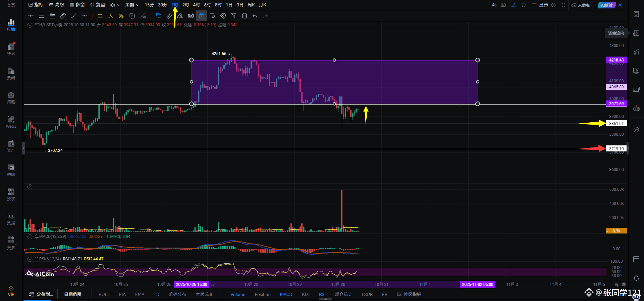
Task: Open the 指标 indicators button
Action: [x=36, y=5]
